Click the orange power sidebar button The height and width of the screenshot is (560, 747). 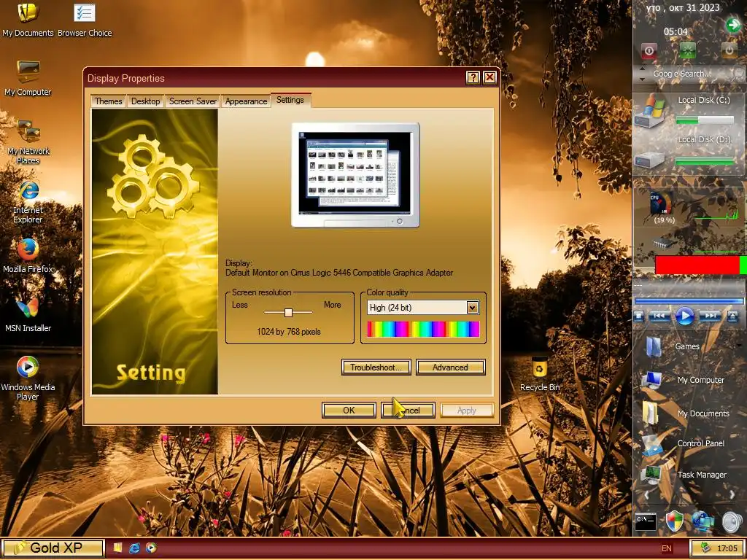click(x=729, y=50)
